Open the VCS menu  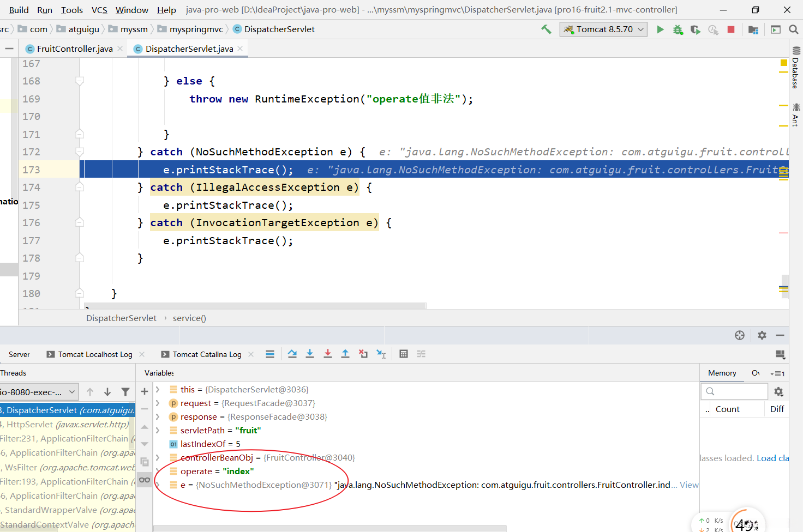click(99, 10)
